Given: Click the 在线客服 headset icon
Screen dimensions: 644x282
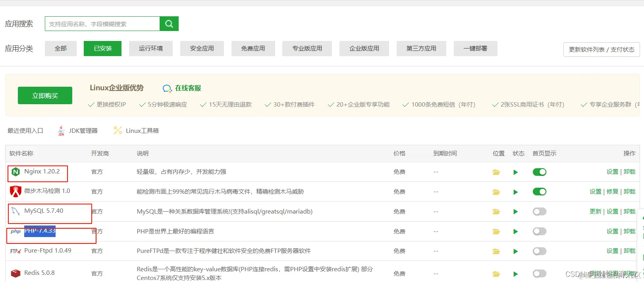Looking at the screenshot, I should point(167,88).
